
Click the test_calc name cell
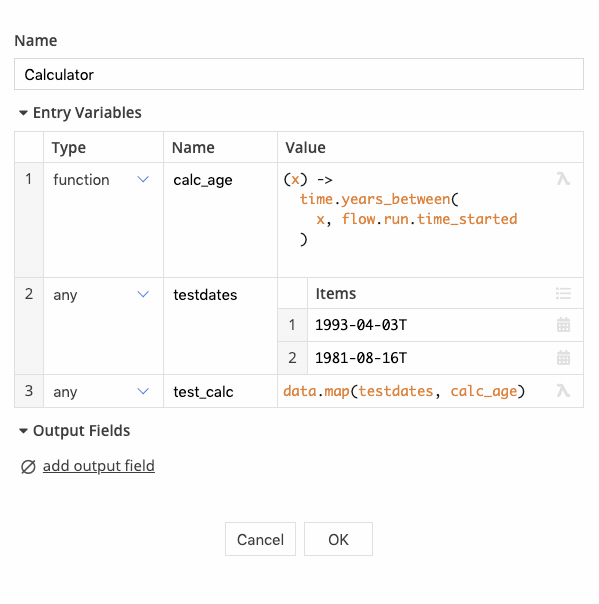(220, 391)
